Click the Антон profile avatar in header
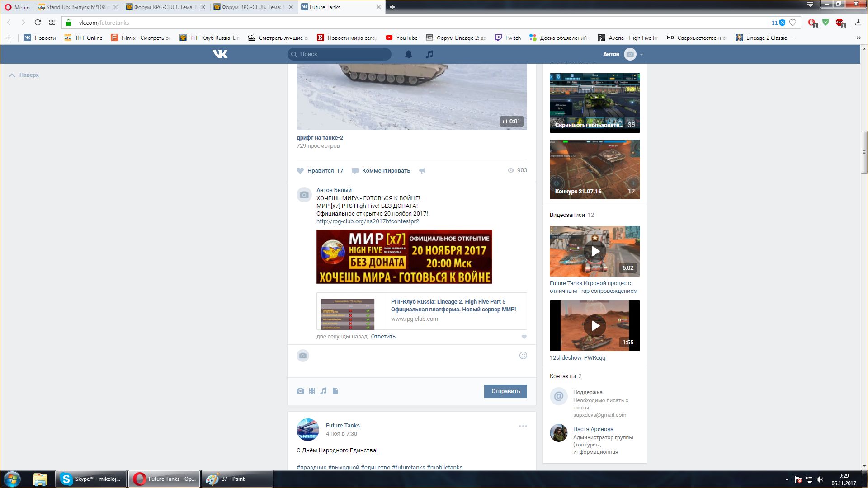 [630, 54]
